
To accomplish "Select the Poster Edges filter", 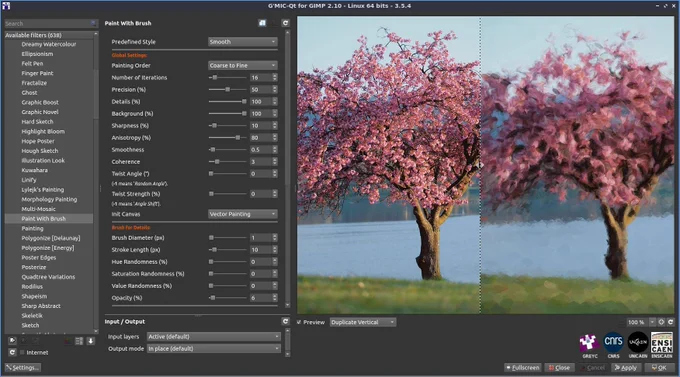I will click(x=39, y=257).
